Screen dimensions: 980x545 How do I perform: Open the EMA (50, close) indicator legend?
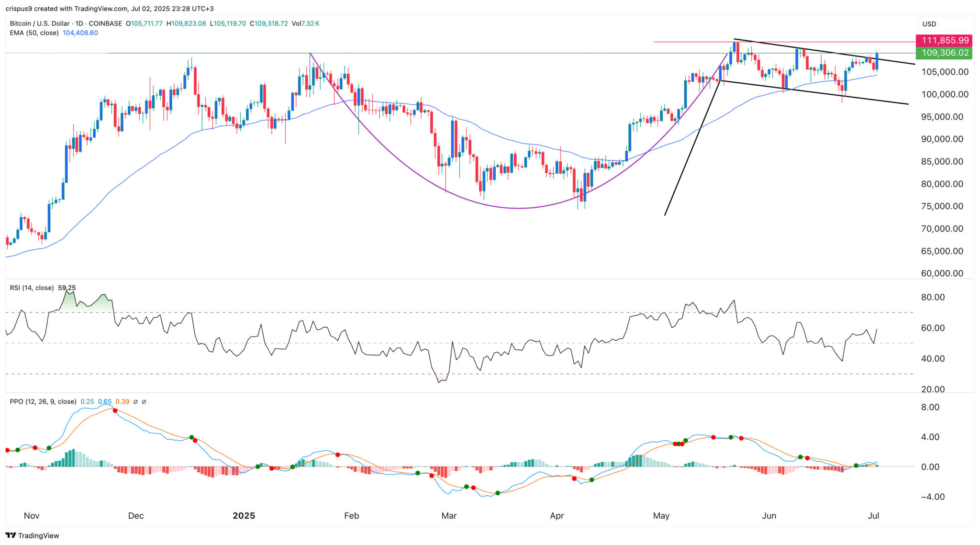[x=34, y=33]
